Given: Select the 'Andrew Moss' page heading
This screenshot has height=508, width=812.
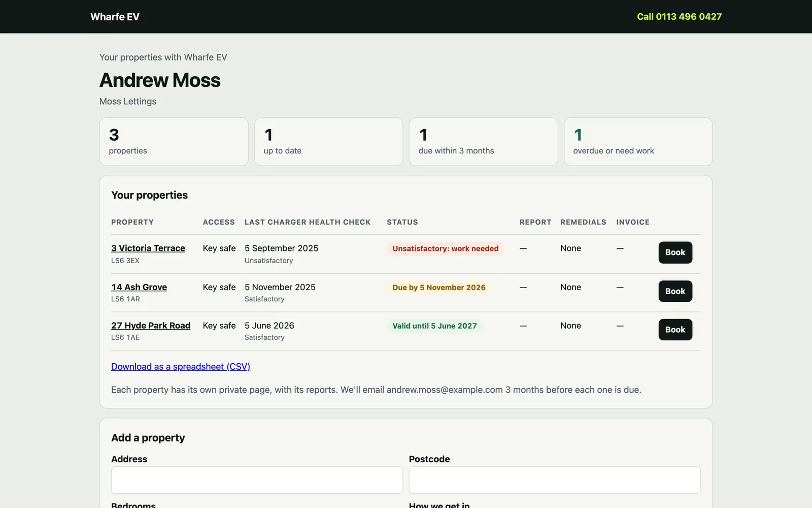Looking at the screenshot, I should coord(160,80).
